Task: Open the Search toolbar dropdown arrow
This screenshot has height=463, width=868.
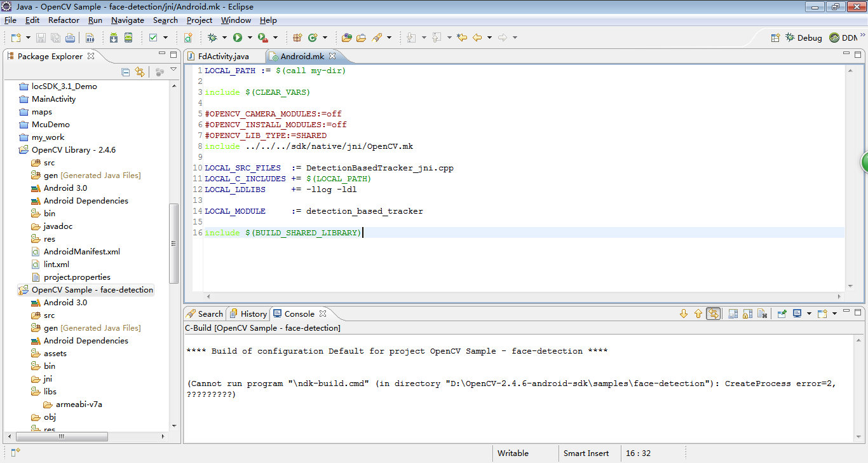Action: click(389, 38)
